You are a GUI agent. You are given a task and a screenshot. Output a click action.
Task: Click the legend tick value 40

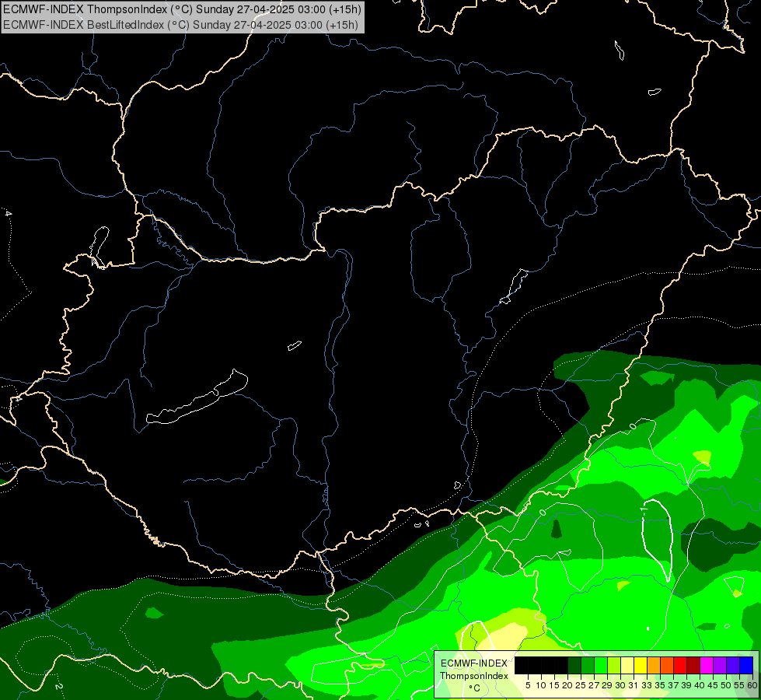699,685
